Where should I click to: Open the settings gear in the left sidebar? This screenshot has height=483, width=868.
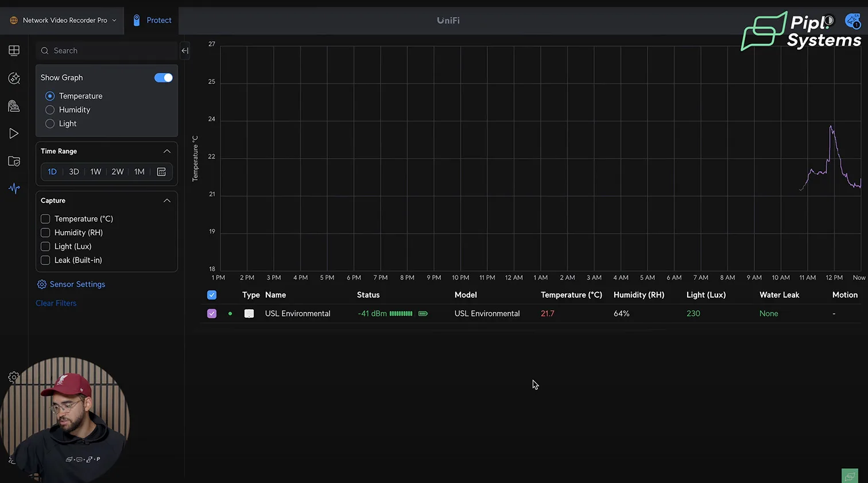pos(14,377)
